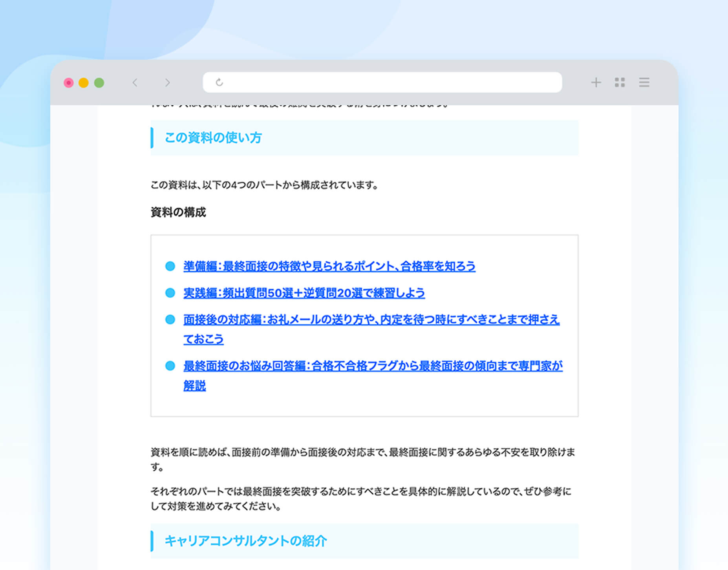The image size is (728, 570).
Task: Focus the browser address bar
Action: pyautogui.click(x=389, y=82)
